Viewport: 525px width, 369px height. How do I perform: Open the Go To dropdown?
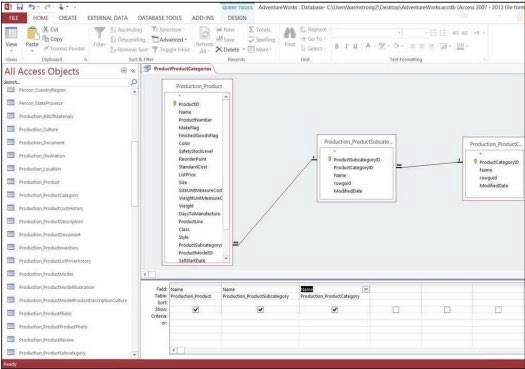pos(313,39)
